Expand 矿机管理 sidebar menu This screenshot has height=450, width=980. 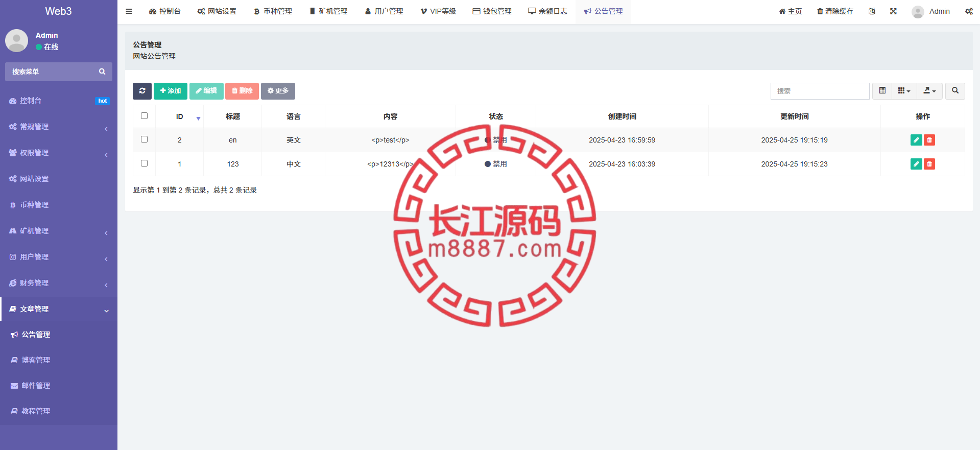pyautogui.click(x=59, y=231)
